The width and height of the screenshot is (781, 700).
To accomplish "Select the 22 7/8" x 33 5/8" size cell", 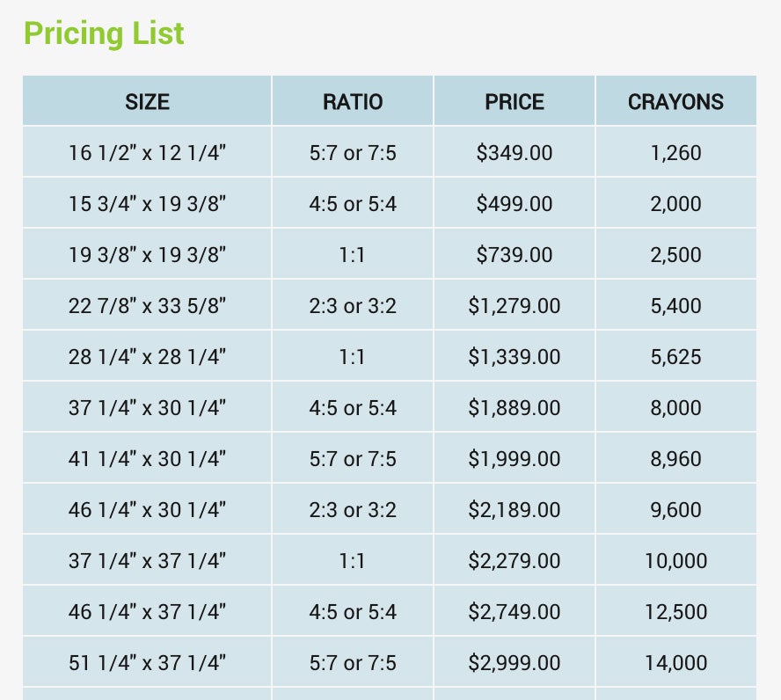I will tap(147, 306).
